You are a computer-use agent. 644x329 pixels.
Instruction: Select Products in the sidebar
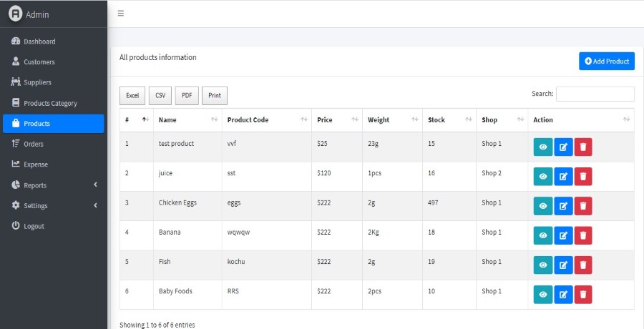(x=54, y=124)
